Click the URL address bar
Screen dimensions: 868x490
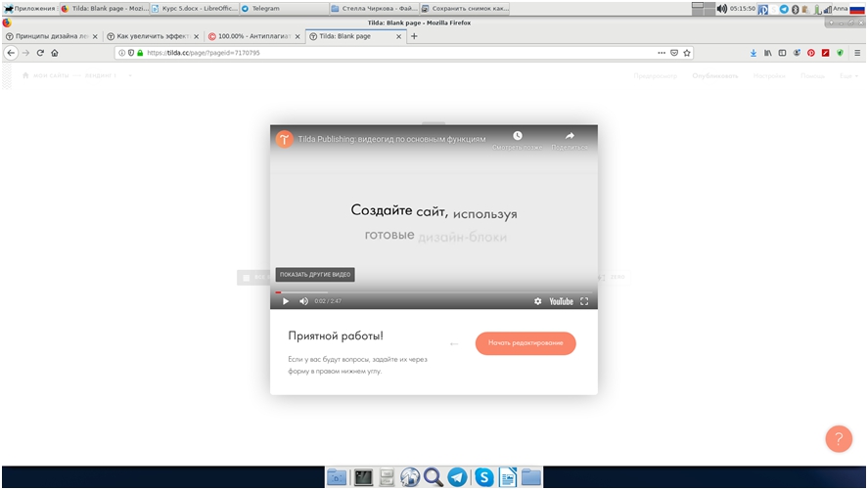coord(391,53)
